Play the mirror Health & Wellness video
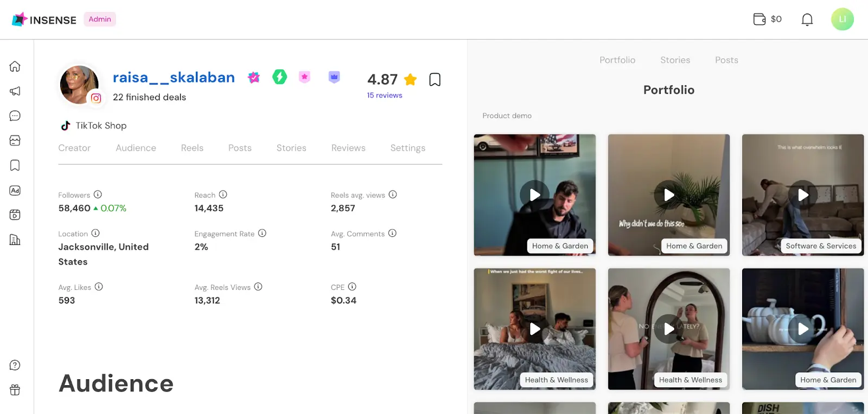Image resolution: width=868 pixels, height=414 pixels. (x=669, y=329)
